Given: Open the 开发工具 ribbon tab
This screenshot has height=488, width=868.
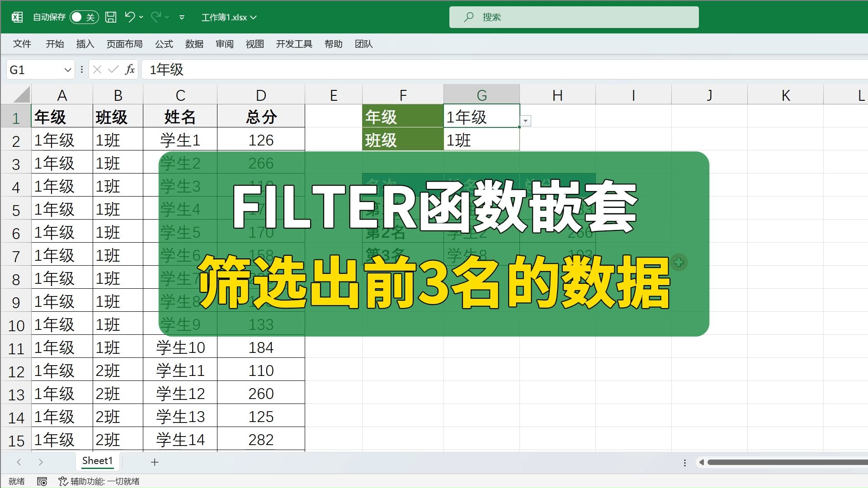Looking at the screenshot, I should (294, 44).
